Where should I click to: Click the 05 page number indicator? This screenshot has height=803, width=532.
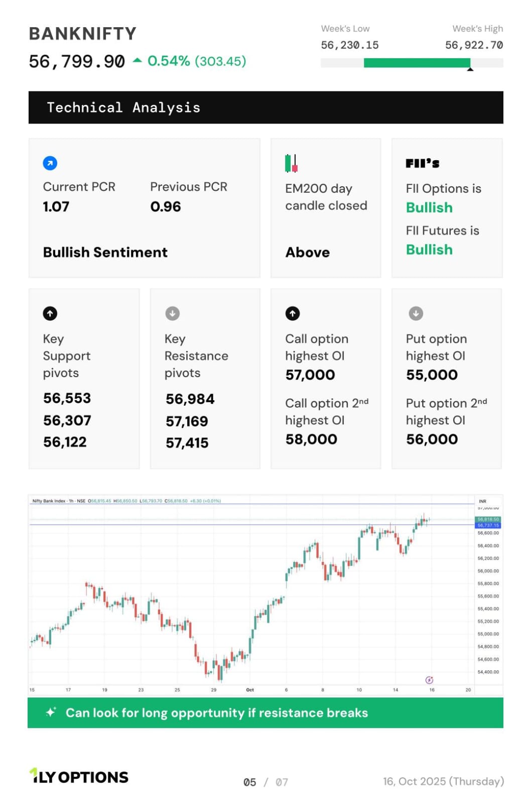[249, 782]
